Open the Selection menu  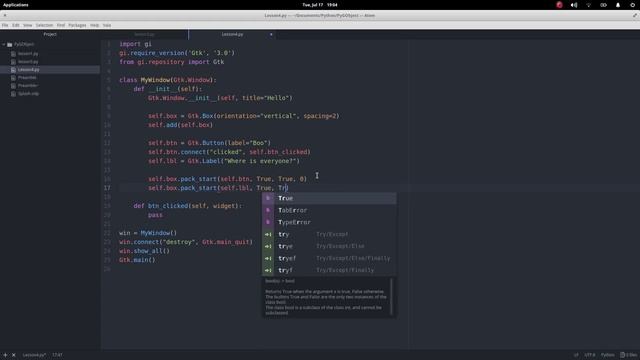tap(44, 25)
